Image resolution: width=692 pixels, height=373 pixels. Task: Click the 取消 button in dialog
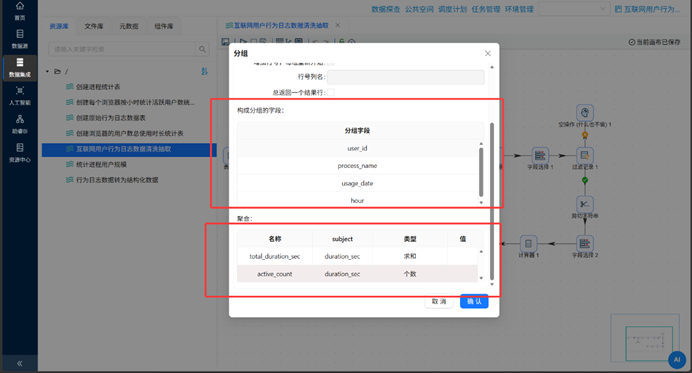[439, 301]
